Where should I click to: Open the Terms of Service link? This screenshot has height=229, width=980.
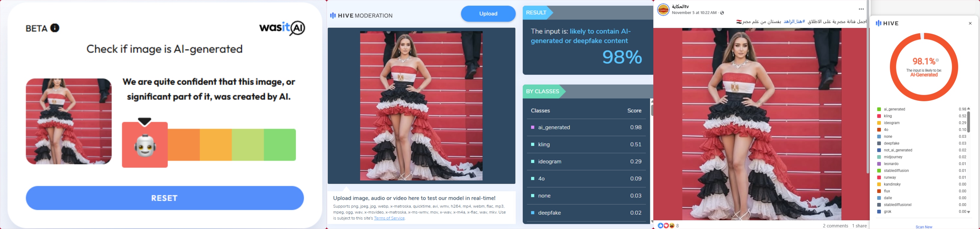click(389, 218)
